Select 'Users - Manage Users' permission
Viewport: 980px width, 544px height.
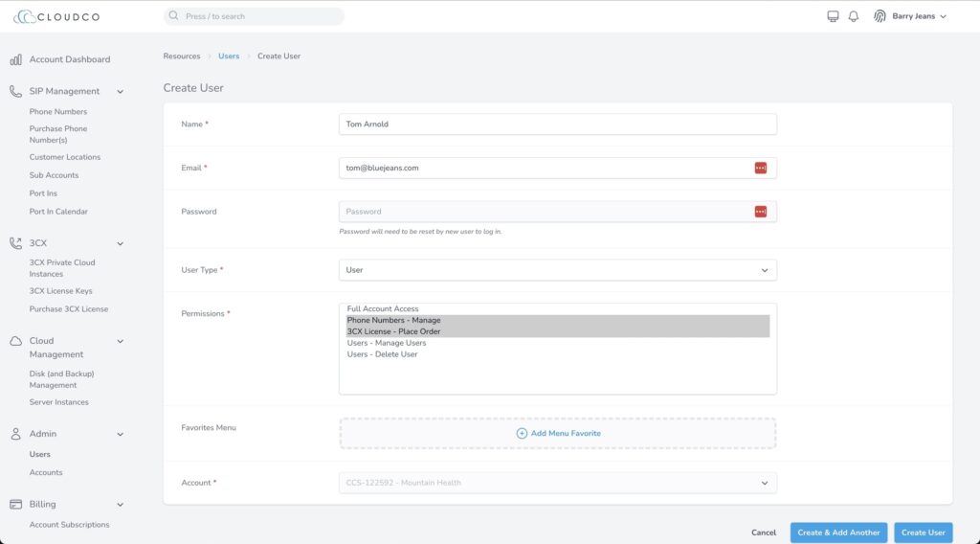(x=387, y=343)
